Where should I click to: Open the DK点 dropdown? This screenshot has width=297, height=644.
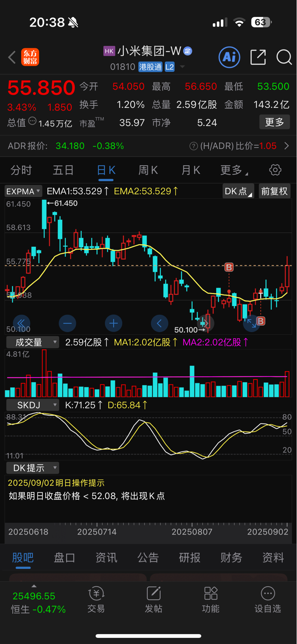point(238,191)
